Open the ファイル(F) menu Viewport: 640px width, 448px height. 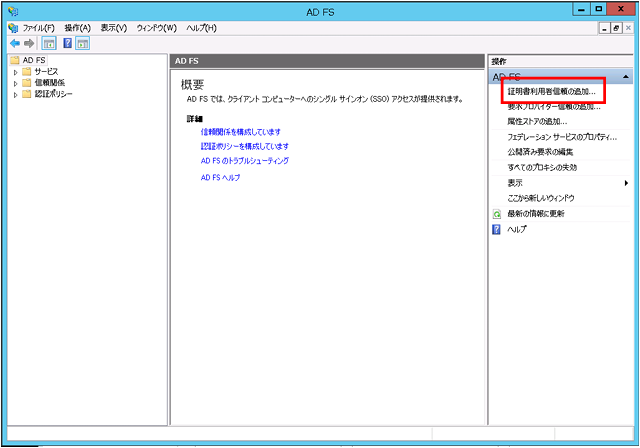tap(38, 28)
